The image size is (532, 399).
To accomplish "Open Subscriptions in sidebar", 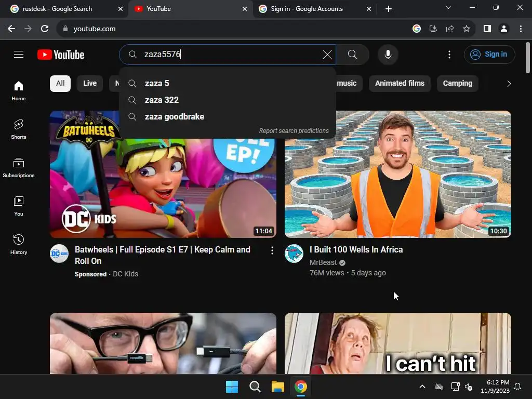I will 19,168.
